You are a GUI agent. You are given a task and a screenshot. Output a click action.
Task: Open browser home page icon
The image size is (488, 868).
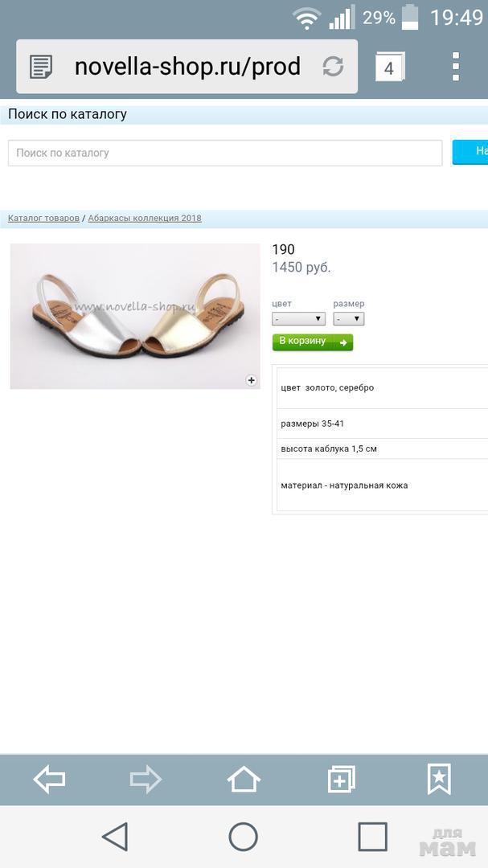point(244,780)
